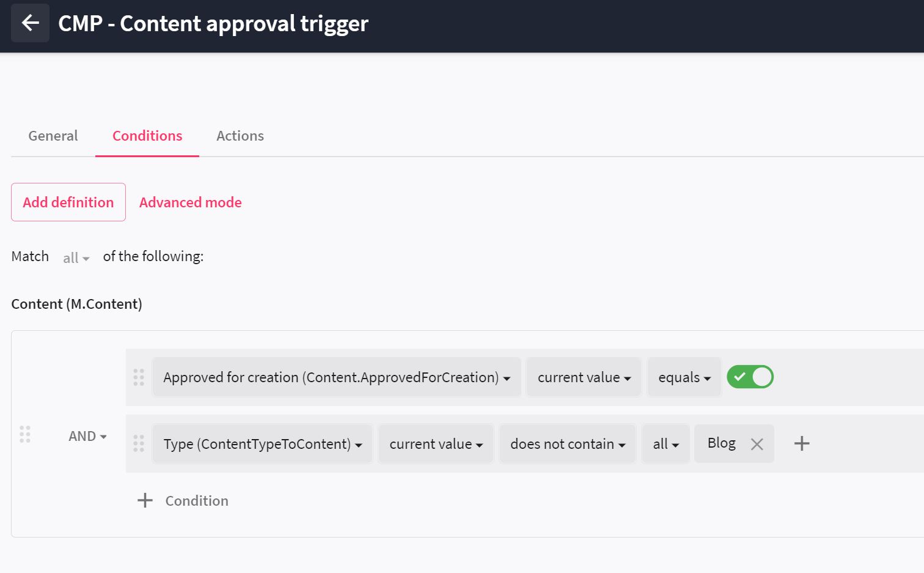The width and height of the screenshot is (924, 573).
Task: Open the 'equals' operator dropdown
Action: point(683,377)
